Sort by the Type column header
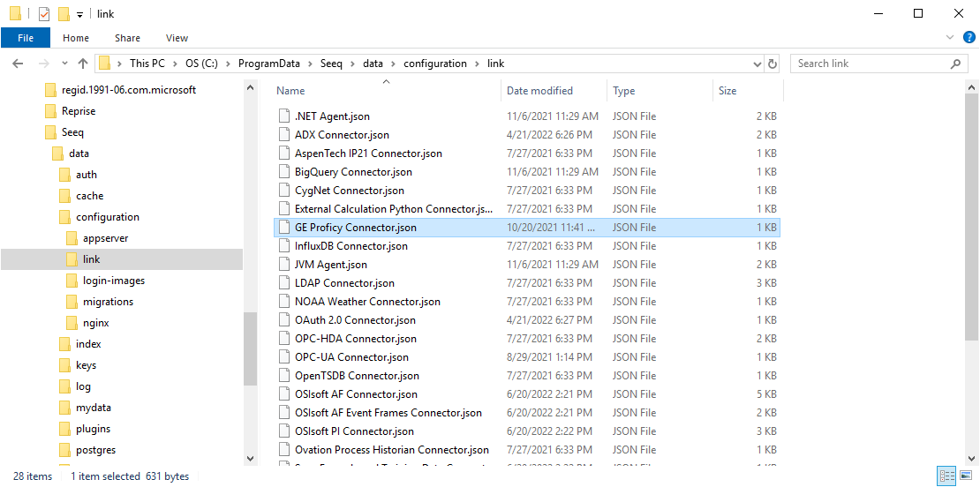 (623, 91)
